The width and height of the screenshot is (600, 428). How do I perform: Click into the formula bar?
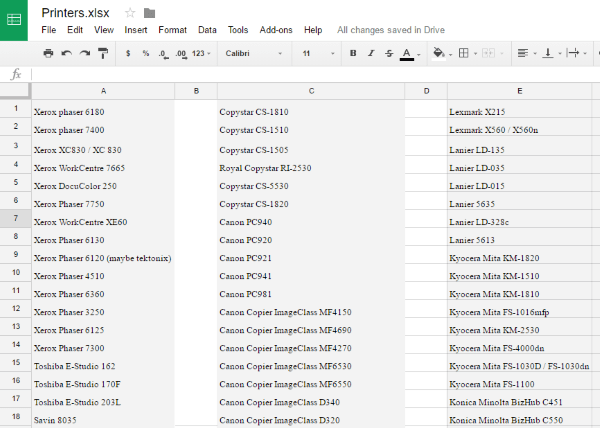314,74
